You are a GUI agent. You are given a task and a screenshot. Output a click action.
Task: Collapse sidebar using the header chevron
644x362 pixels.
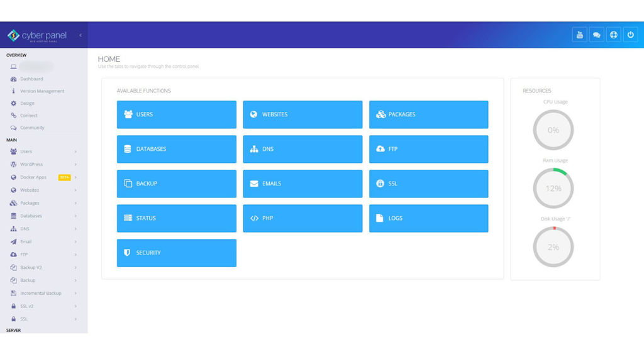80,35
